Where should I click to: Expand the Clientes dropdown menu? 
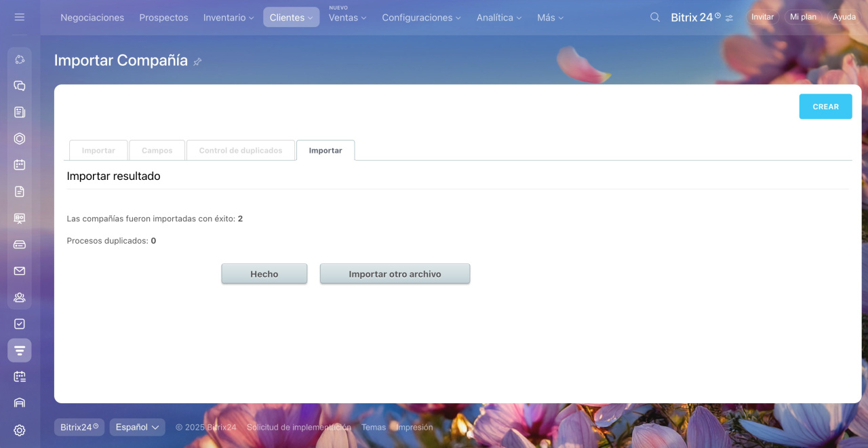point(292,18)
